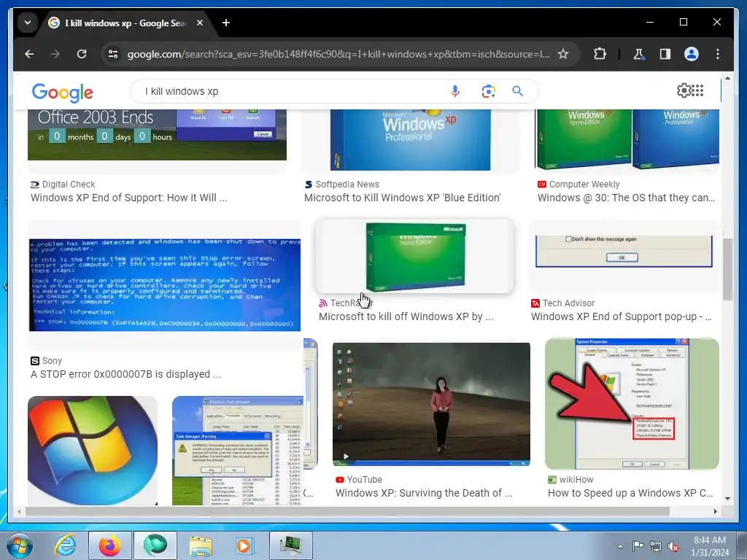Open 'Windows XP: Surviving the Death of' link

424,493
